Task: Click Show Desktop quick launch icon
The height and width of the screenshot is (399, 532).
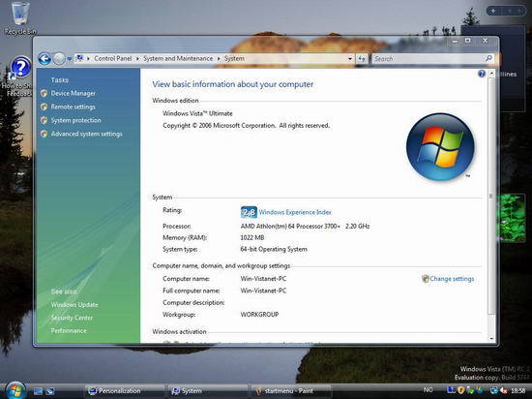Action: pos(38,391)
